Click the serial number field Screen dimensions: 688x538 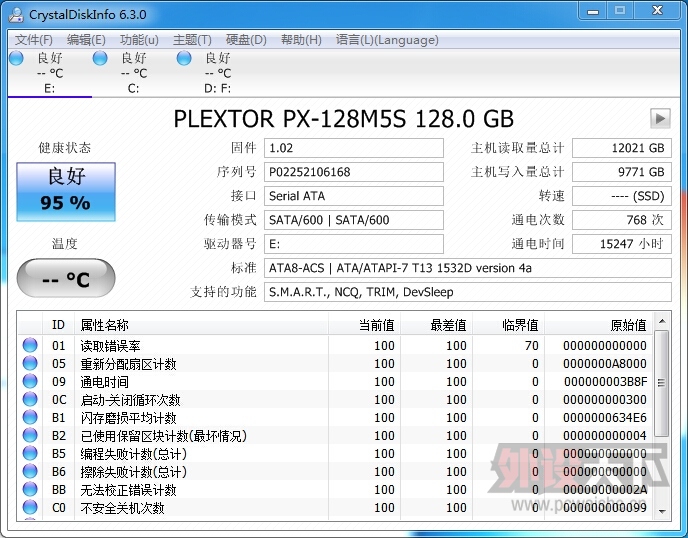(354, 172)
